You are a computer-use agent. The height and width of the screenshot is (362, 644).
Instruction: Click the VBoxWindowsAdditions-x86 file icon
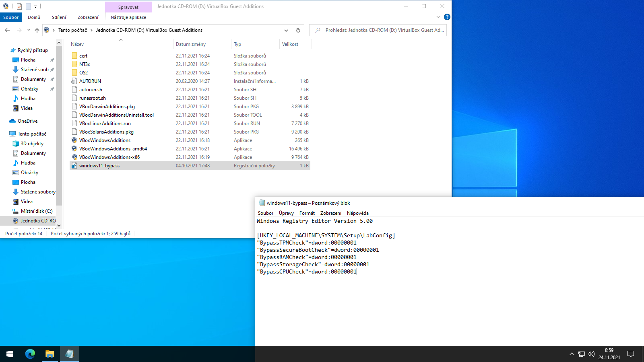point(74,157)
